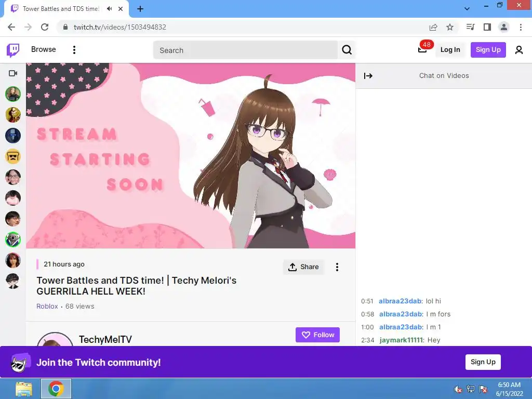Open the red-haired woman sidebar avatar
Viewport: 532px width, 399px height.
tap(13, 260)
